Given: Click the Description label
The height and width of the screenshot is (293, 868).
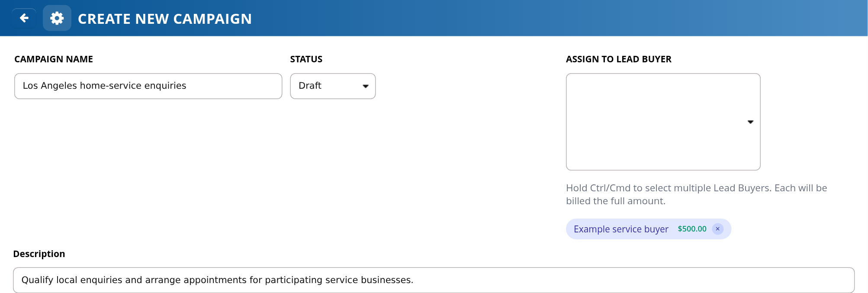Looking at the screenshot, I should click(x=39, y=254).
